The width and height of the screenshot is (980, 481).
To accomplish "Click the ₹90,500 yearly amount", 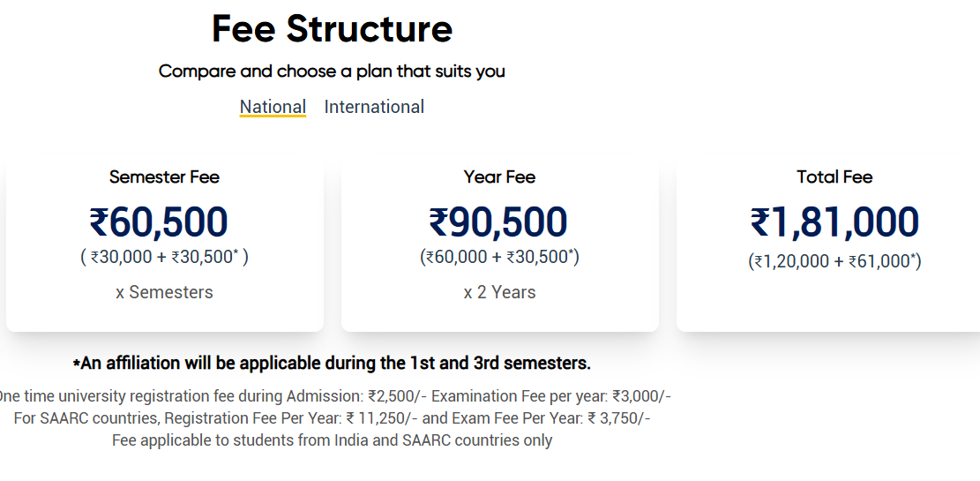I will [x=498, y=222].
